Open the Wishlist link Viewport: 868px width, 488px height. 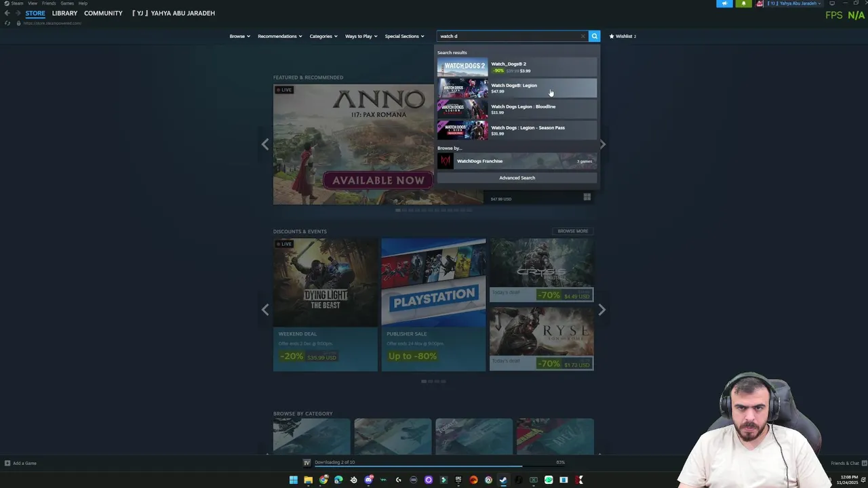click(x=623, y=36)
